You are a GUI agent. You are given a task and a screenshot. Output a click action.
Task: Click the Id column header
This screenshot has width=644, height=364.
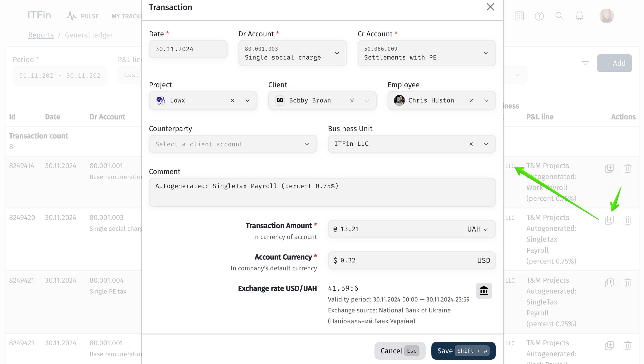pyautogui.click(x=12, y=117)
